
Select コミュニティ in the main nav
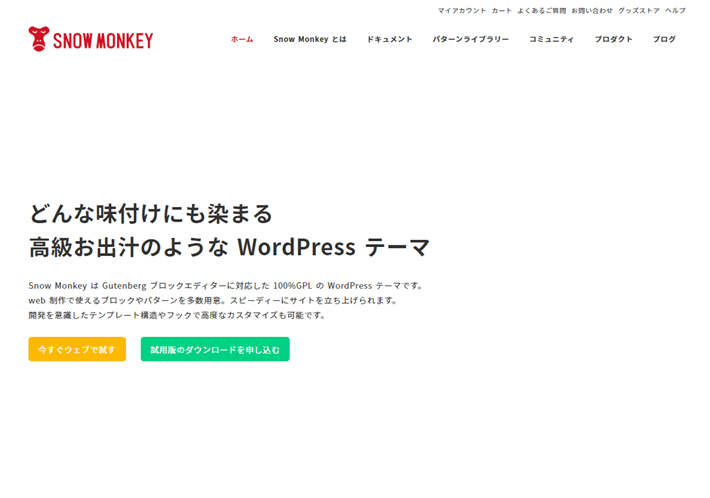(552, 39)
